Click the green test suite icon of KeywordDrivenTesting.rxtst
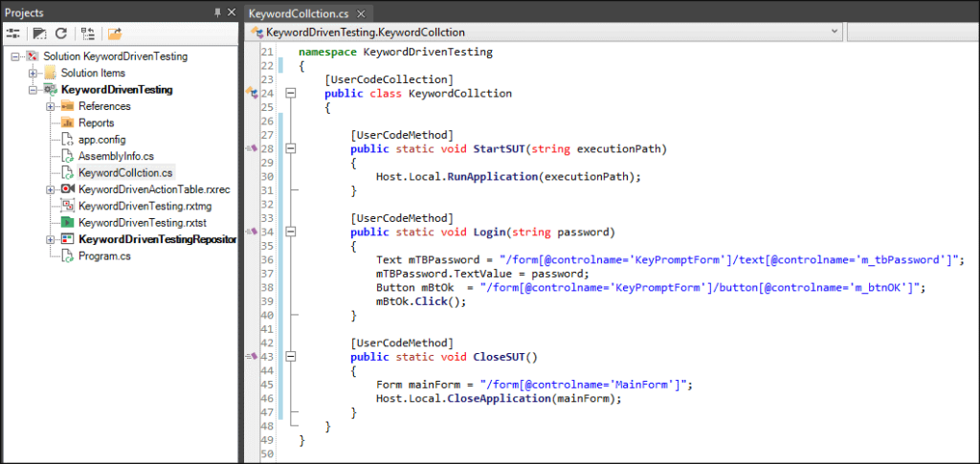Viewport: 980px width, 464px height. [68, 222]
